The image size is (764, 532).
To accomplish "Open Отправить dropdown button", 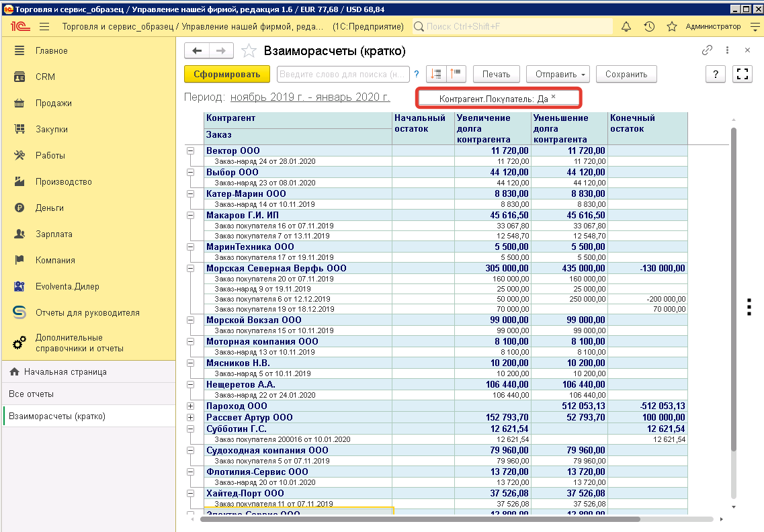I will 558,74.
